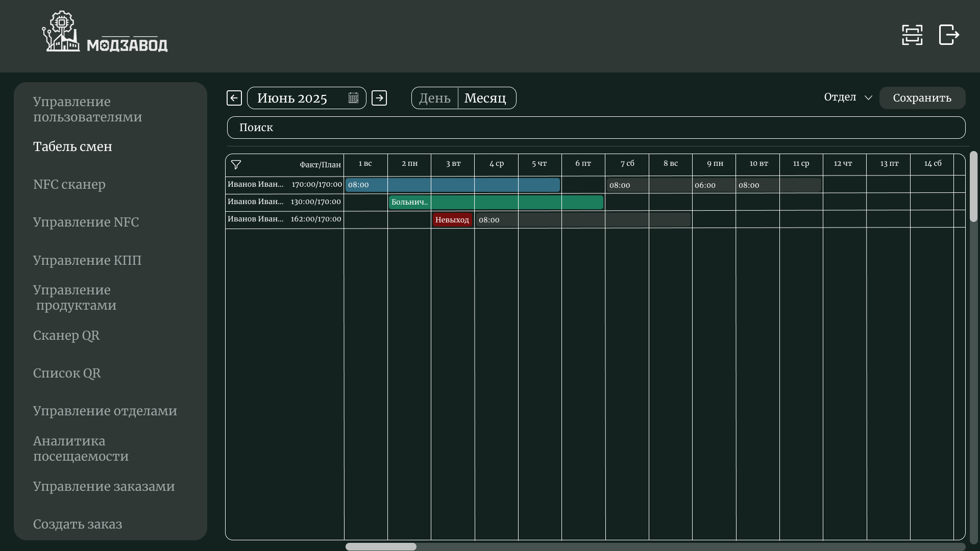
Task: Go to previous month with left arrow
Action: [x=234, y=98]
